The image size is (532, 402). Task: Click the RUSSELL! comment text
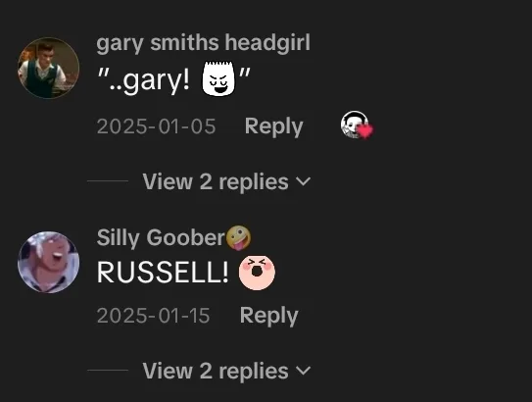click(x=163, y=273)
